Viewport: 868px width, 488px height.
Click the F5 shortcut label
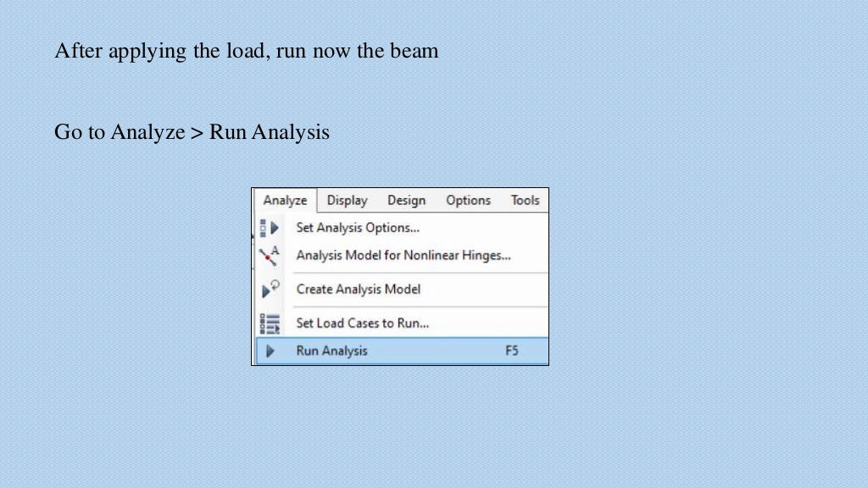coord(511,351)
